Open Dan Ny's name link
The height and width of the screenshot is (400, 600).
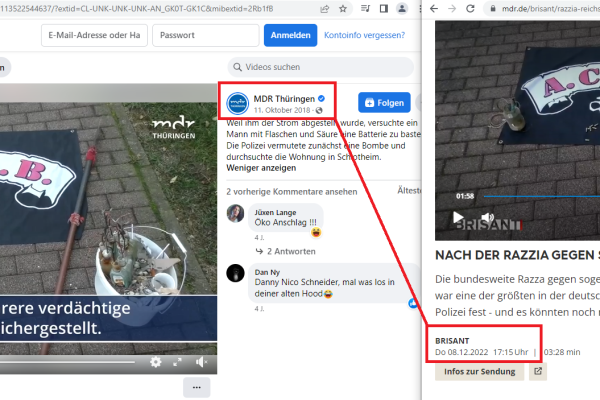click(x=267, y=272)
